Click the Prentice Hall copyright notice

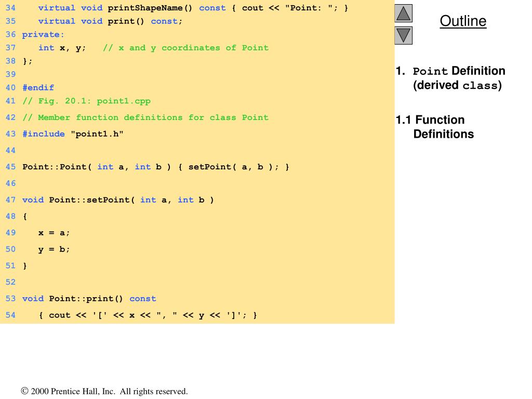[x=104, y=391]
